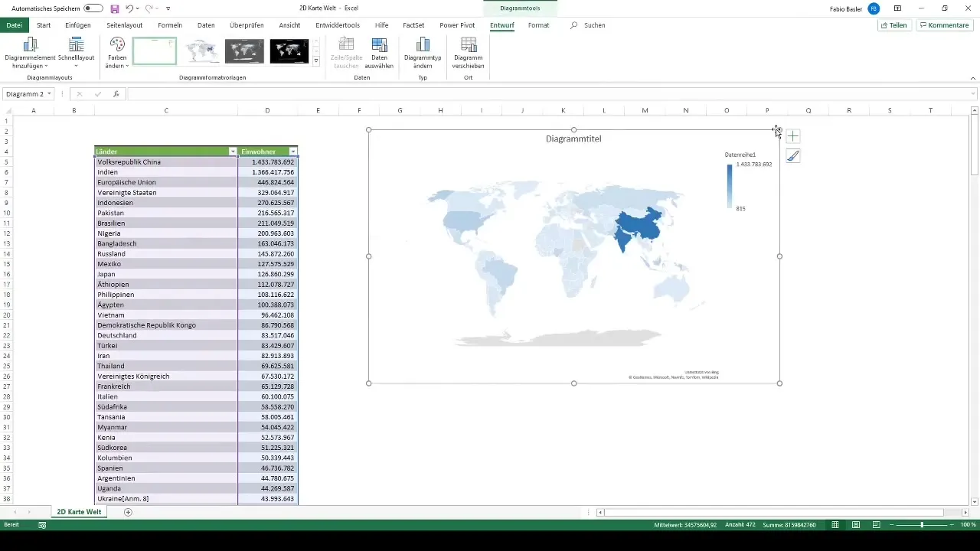
Task: Select the 2D Karte Welt sheet tab
Action: [80, 512]
